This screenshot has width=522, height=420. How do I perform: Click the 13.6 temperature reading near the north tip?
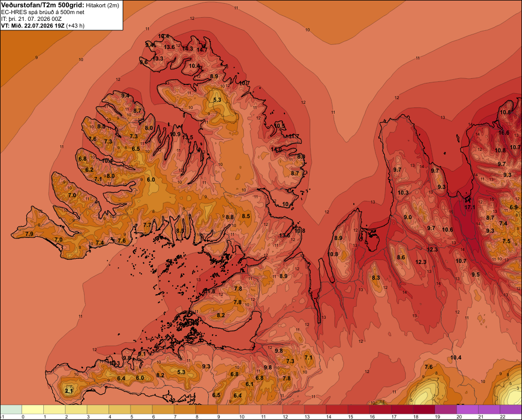(x=169, y=47)
